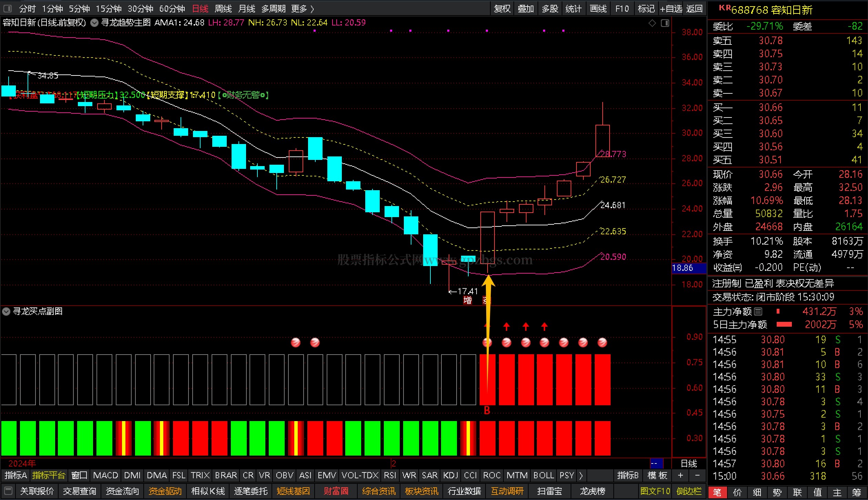Image resolution: width=868 pixels, height=500 pixels.
Task: Select the 值 value tab in quote panel
Action: [x=817, y=492]
